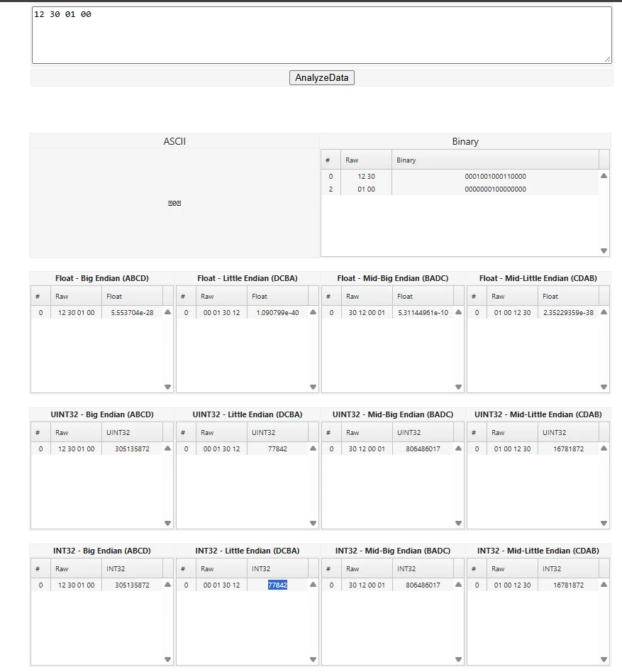Click up arrow in UINT32 Little Endian table
The width and height of the screenshot is (622, 672).
click(x=313, y=448)
